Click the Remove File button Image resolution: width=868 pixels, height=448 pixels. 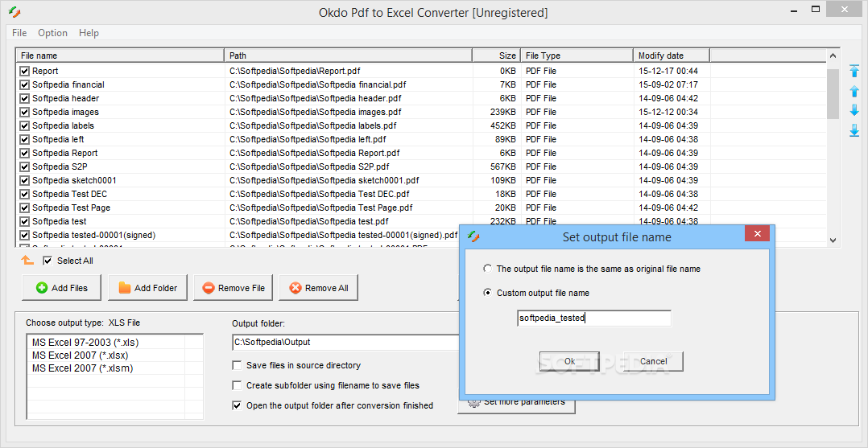coord(233,288)
